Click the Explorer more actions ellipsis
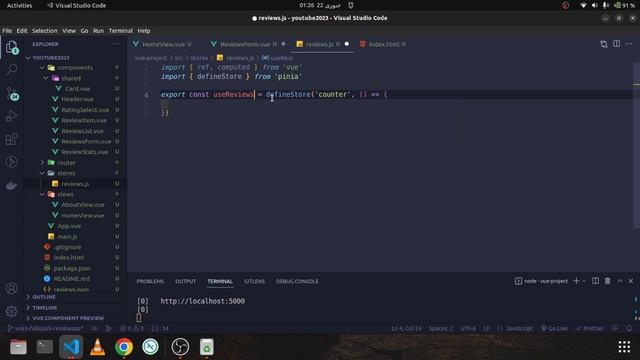 (116, 44)
